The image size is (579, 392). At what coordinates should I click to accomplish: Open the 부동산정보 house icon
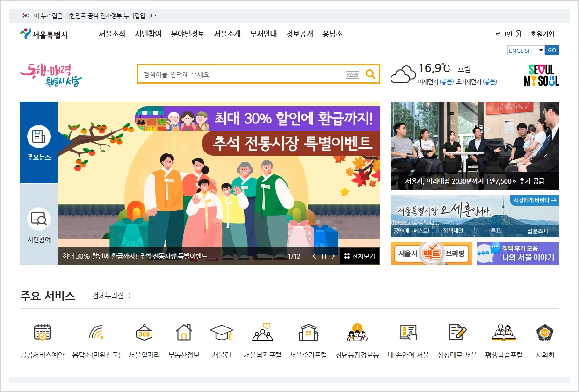(x=184, y=332)
